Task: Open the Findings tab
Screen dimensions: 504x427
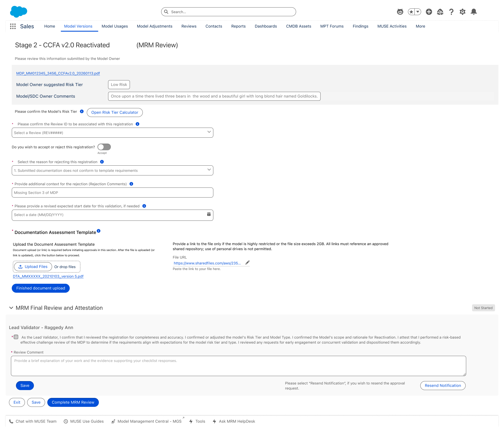Action: (x=361, y=26)
